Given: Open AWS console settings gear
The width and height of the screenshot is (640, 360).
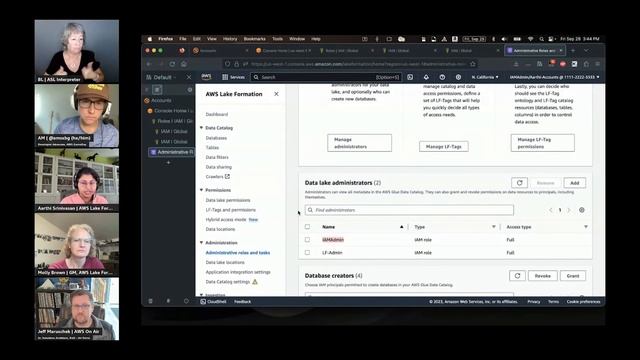Looking at the screenshot, I should tap(458, 77).
